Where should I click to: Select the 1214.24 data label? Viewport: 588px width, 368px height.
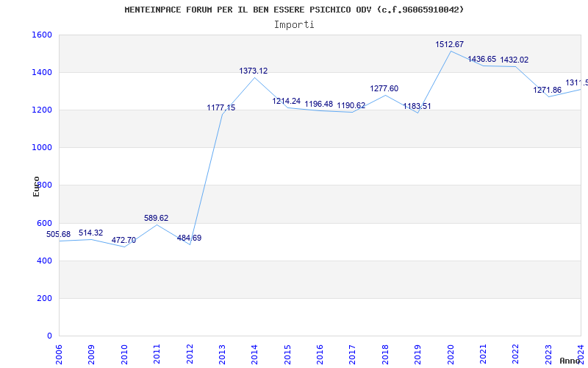point(286,101)
